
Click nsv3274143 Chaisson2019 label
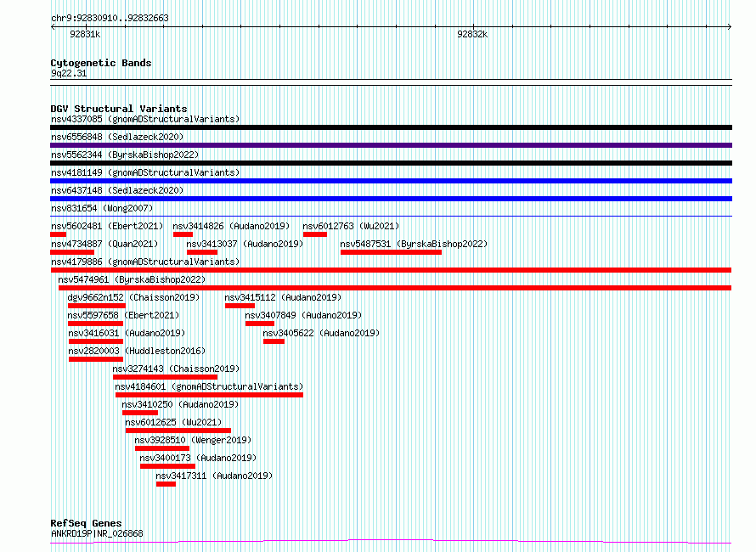pyautogui.click(x=176, y=369)
